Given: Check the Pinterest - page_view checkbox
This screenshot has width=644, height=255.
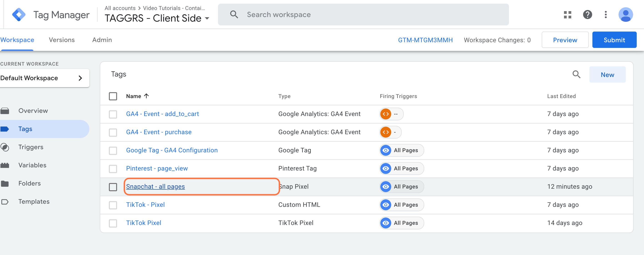Looking at the screenshot, I should 113,168.
